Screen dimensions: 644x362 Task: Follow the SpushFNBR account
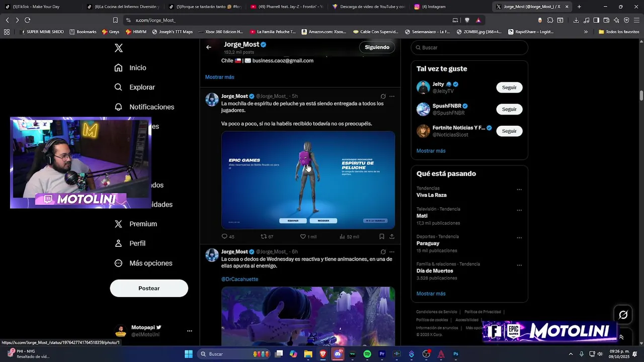coord(509,109)
